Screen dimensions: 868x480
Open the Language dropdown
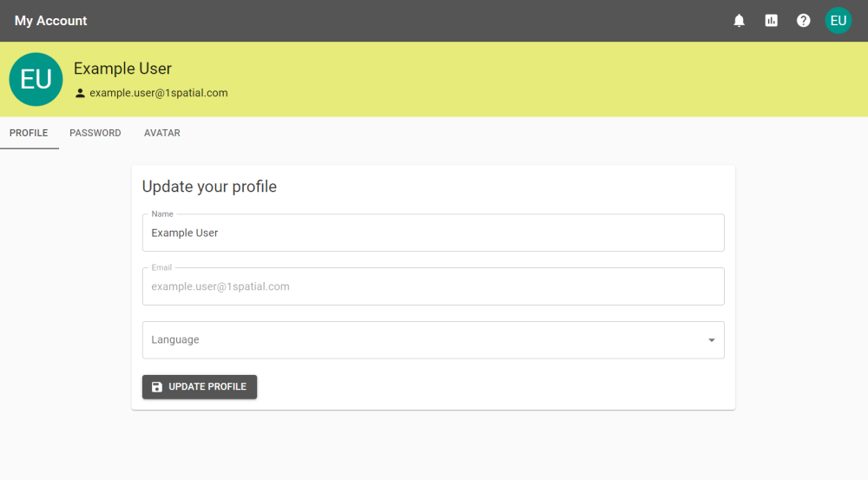click(433, 340)
